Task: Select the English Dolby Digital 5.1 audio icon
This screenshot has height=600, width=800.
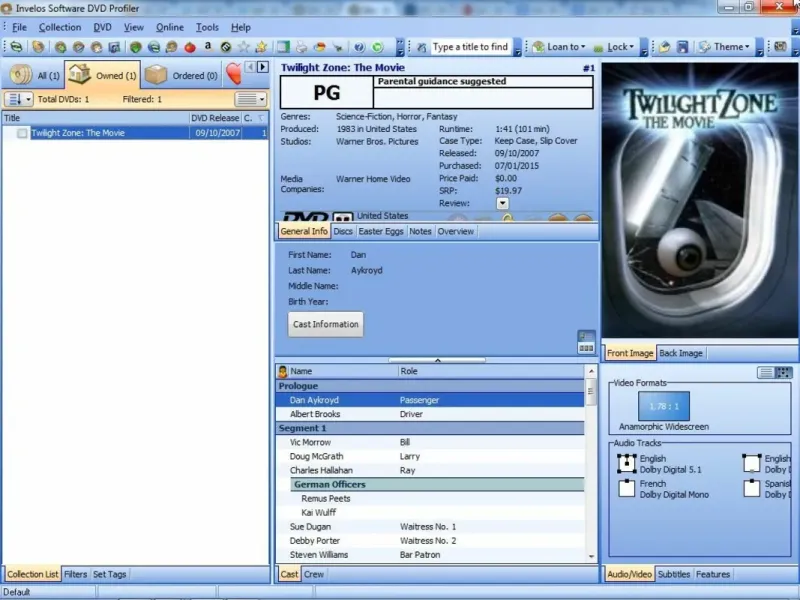Action: (627, 464)
